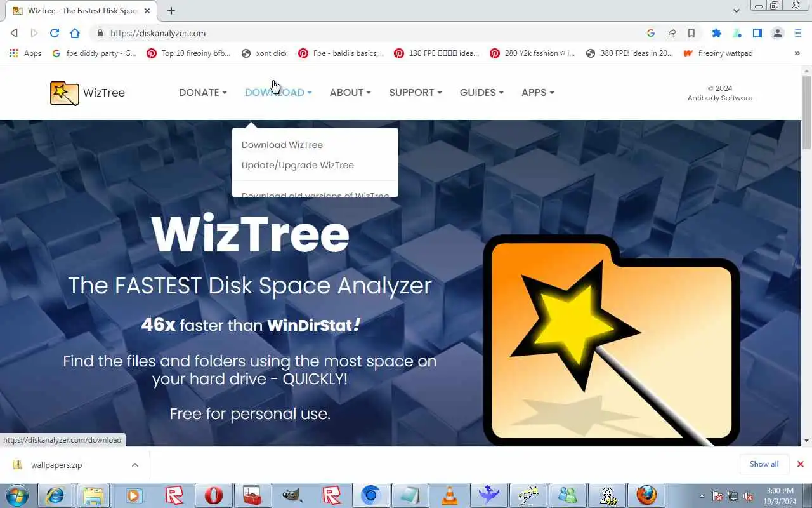Open the browser home page icon
812x508 pixels.
click(75, 33)
